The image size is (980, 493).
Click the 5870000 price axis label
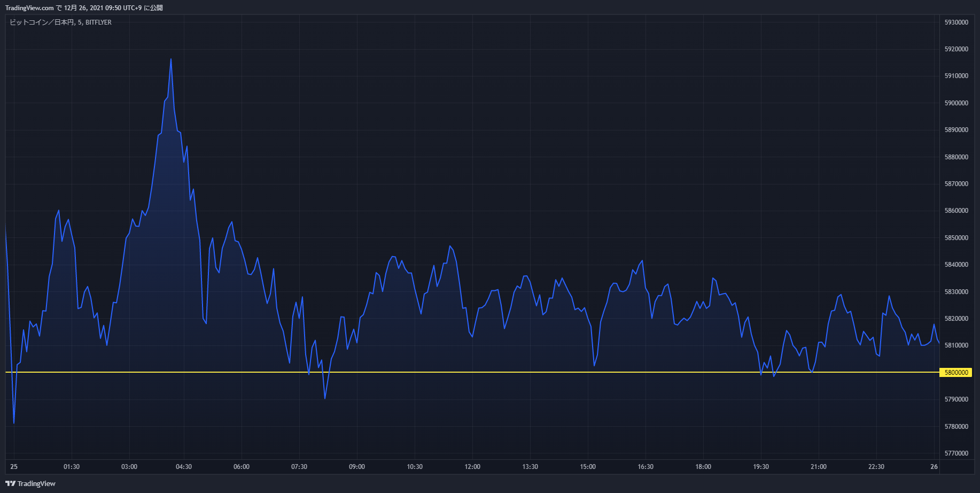pos(956,184)
